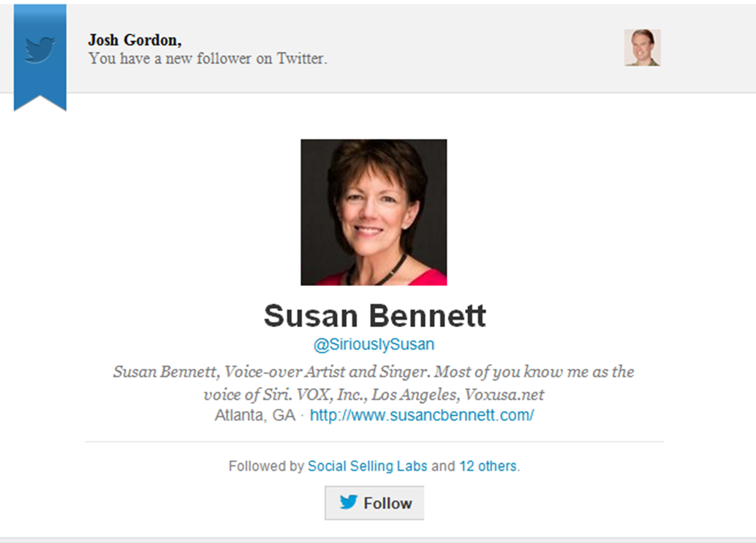The image size is (756, 543).
Task: Click the "You have a new follower" message
Action: click(x=208, y=59)
